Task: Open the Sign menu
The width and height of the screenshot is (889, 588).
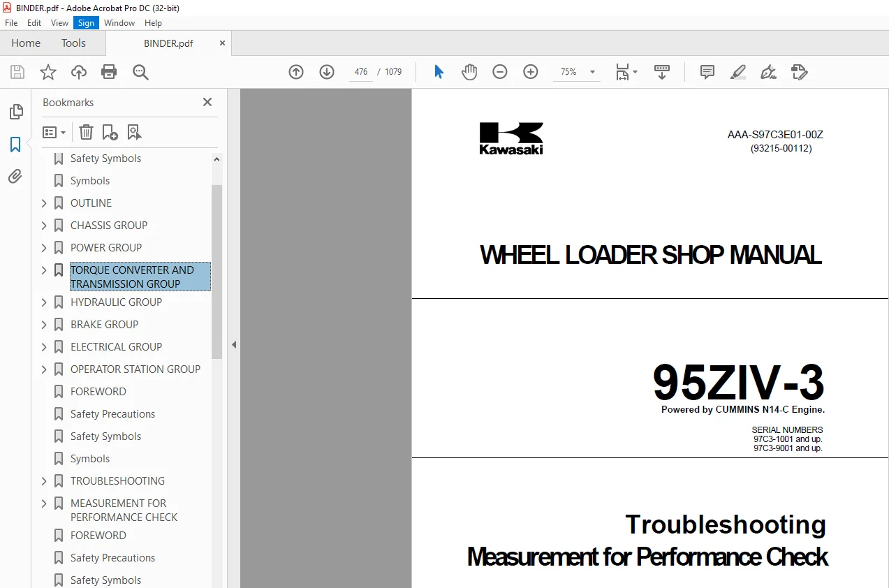Action: point(86,23)
